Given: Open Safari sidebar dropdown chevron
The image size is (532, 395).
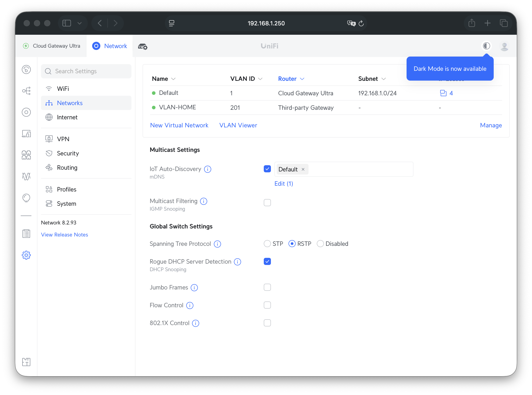Looking at the screenshot, I should [80, 23].
